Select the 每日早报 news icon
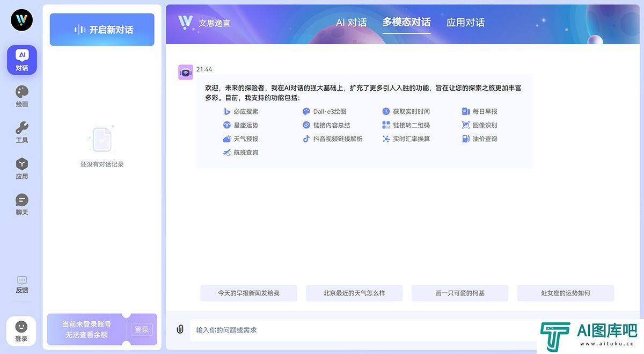 (x=466, y=111)
